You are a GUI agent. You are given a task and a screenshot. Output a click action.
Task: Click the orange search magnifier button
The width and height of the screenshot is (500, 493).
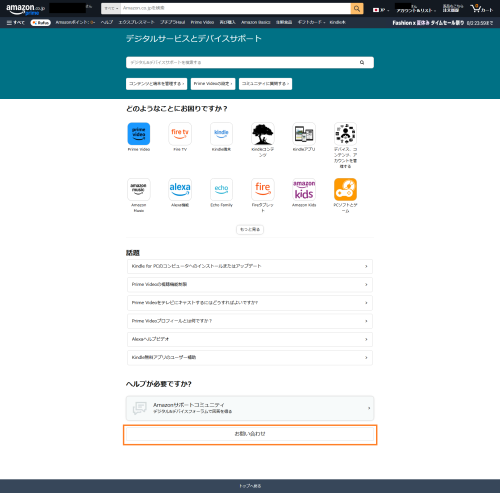(357, 9)
